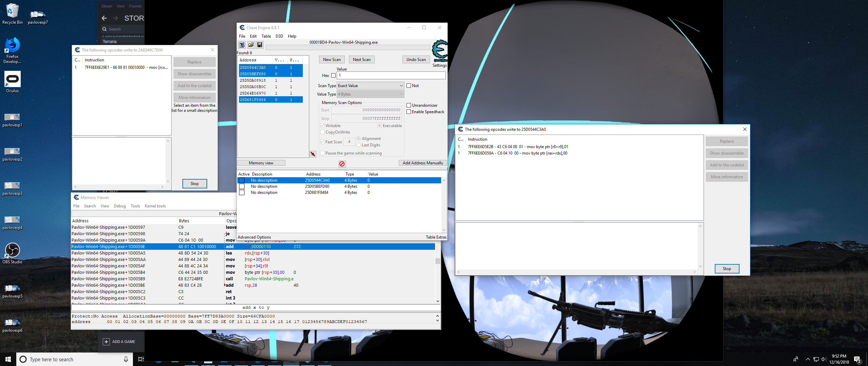Toggle Pause the game while scanning
The image size is (868, 366).
click(322, 153)
